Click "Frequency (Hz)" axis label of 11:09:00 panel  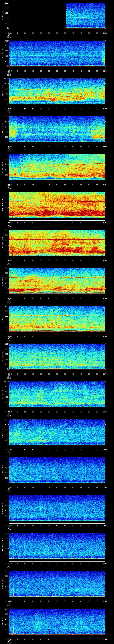pos(3,16)
